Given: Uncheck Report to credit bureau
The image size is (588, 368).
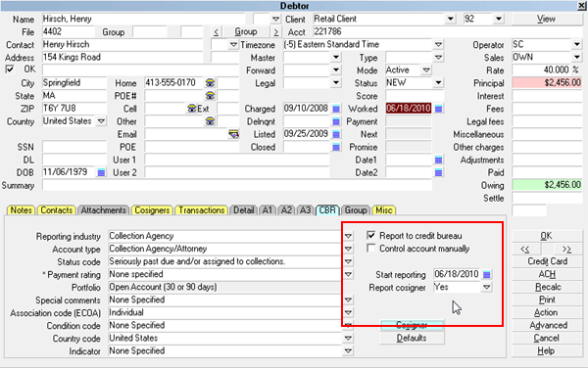Looking at the screenshot, I should 370,236.
